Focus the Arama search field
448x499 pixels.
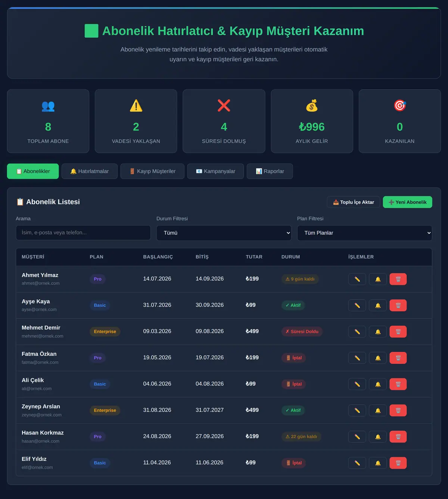(83, 233)
